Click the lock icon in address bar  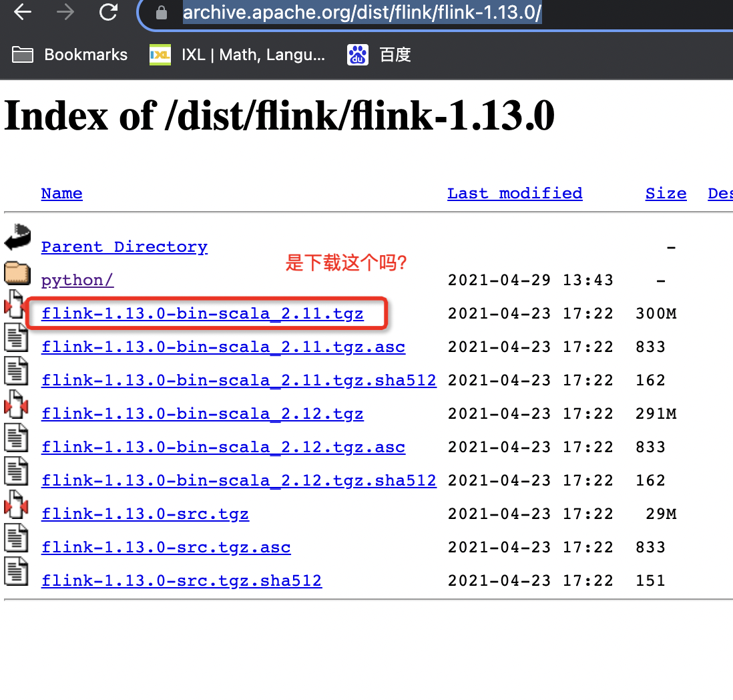point(162,13)
